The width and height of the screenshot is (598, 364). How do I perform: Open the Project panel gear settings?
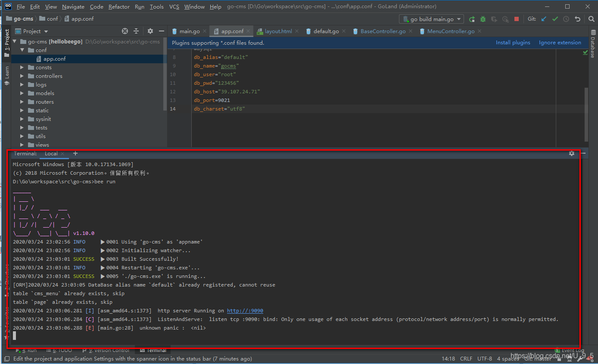point(150,31)
